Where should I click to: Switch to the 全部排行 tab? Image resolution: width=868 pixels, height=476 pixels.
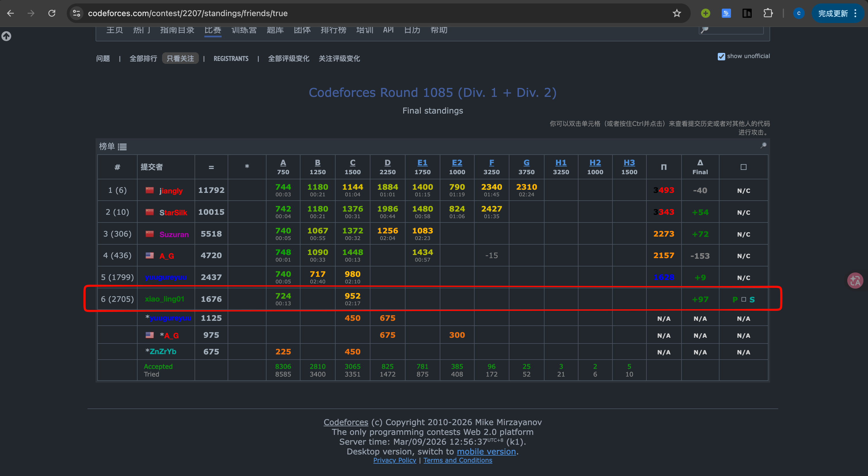click(x=143, y=59)
